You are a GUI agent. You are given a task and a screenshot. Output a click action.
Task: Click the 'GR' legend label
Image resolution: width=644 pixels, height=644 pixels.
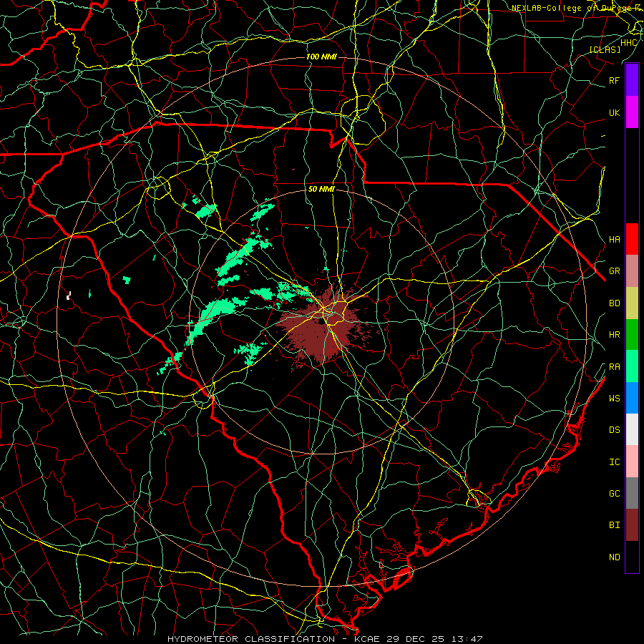pos(614,271)
